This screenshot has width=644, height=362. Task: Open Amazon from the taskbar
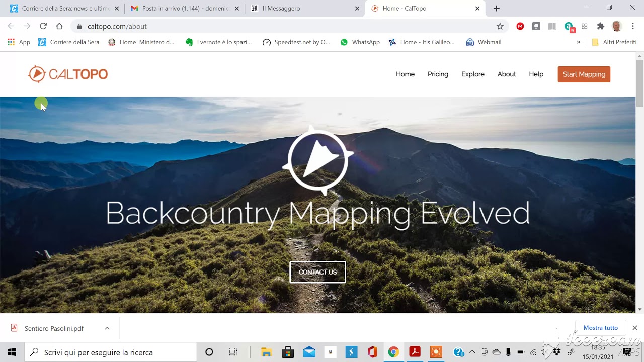[x=330, y=352]
